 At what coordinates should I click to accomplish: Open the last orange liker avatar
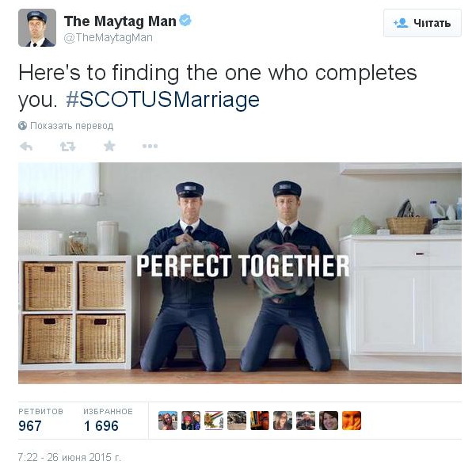tap(352, 421)
